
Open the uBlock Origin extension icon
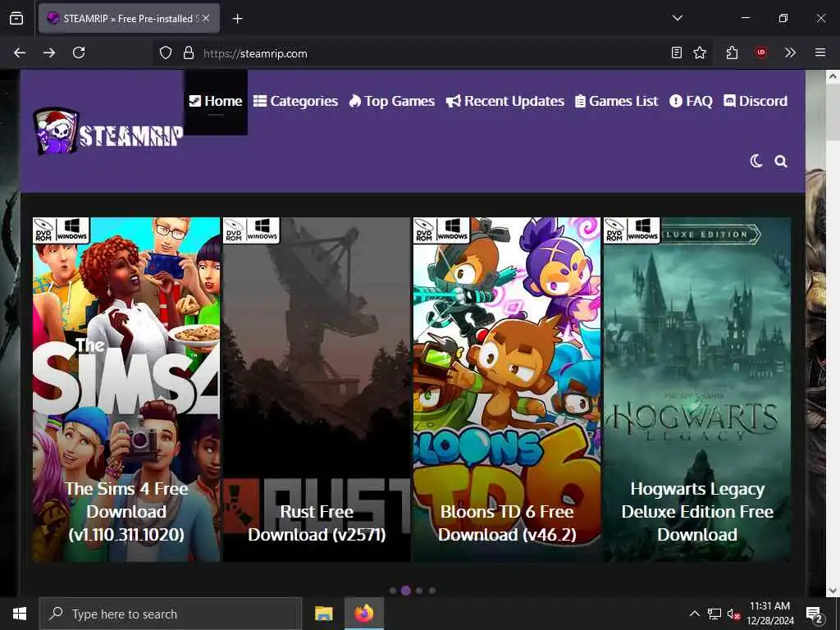point(760,52)
